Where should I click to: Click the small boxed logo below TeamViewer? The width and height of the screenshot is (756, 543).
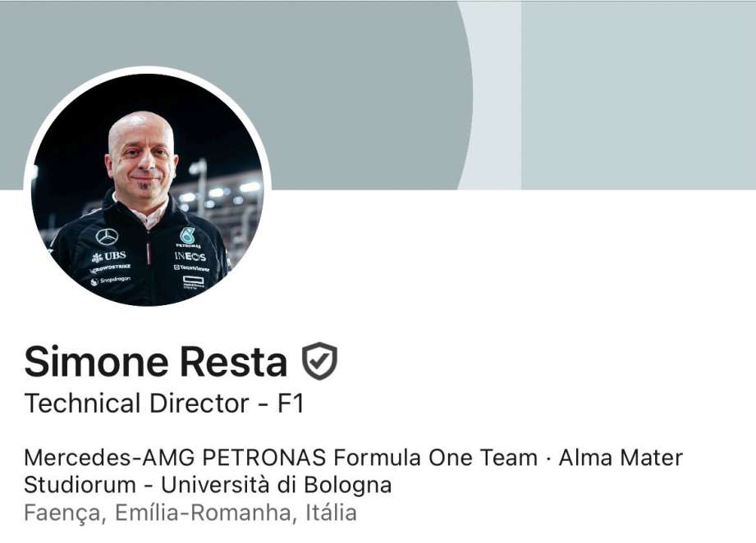click(x=194, y=282)
